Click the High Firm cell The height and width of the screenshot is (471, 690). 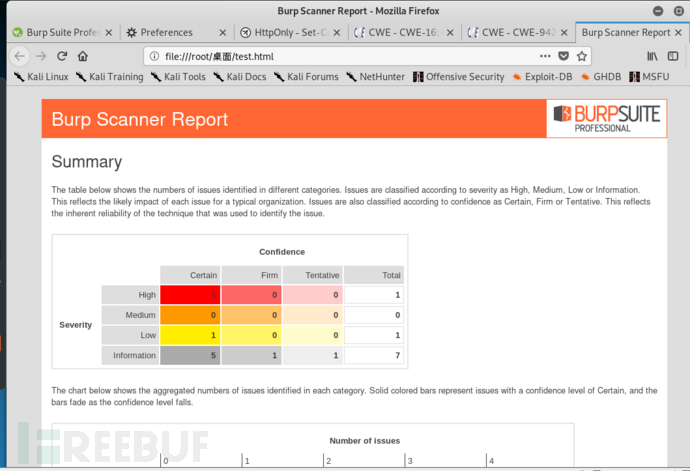[251, 295]
